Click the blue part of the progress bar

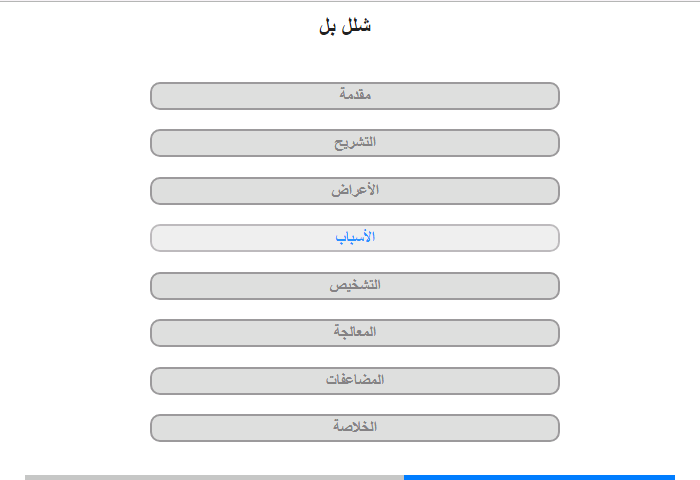pos(539,478)
